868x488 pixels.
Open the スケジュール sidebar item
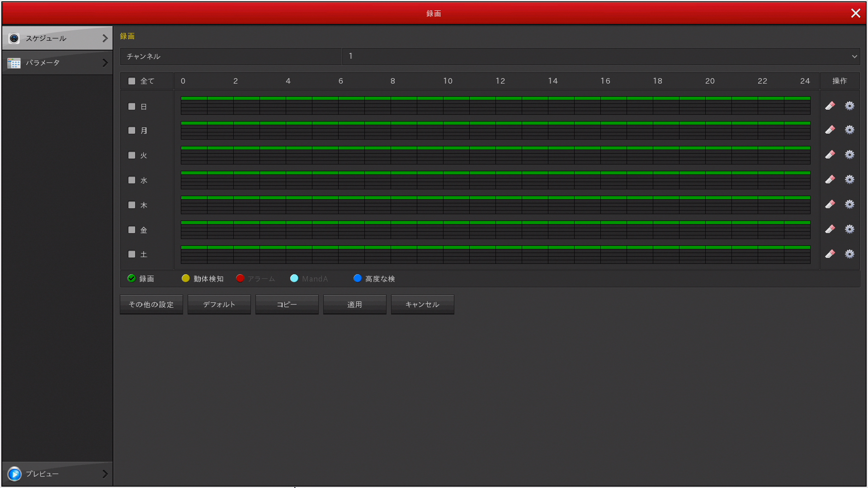point(57,38)
